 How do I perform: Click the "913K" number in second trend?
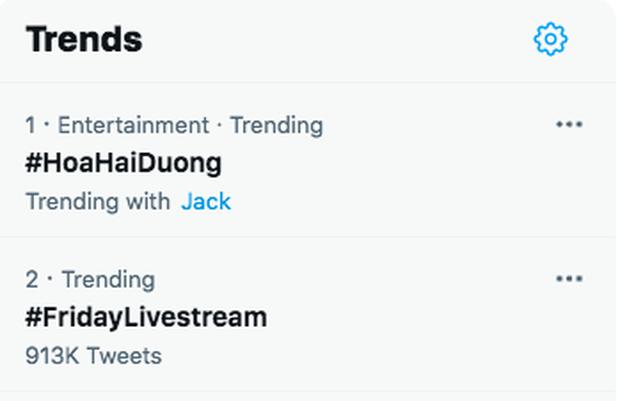point(53,355)
